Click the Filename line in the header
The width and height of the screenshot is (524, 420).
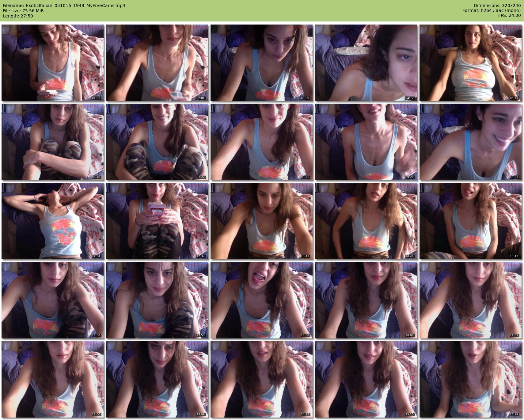pyautogui.click(x=64, y=6)
